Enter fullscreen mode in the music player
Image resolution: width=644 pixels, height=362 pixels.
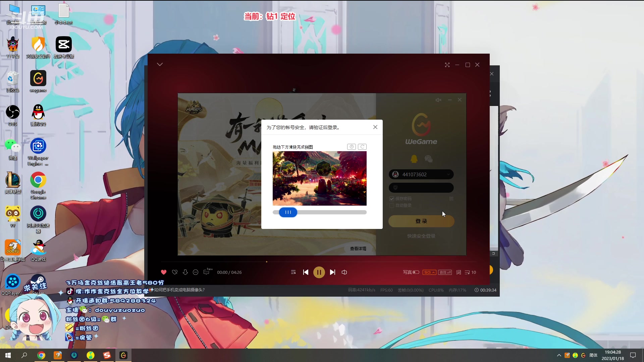coord(447,65)
